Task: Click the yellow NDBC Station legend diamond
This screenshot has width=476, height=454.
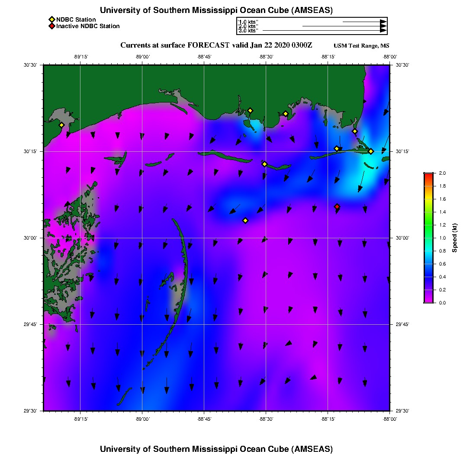Action: tap(51, 19)
